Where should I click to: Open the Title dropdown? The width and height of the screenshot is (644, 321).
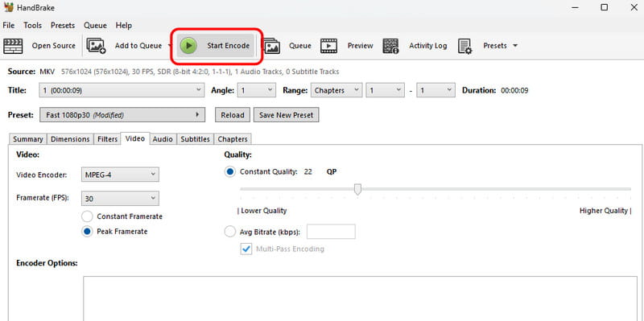[x=122, y=90]
